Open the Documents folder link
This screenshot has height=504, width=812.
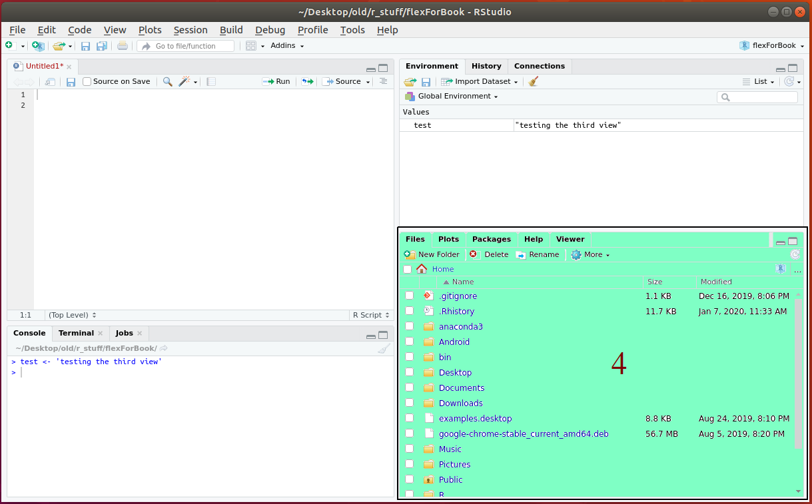pyautogui.click(x=462, y=388)
